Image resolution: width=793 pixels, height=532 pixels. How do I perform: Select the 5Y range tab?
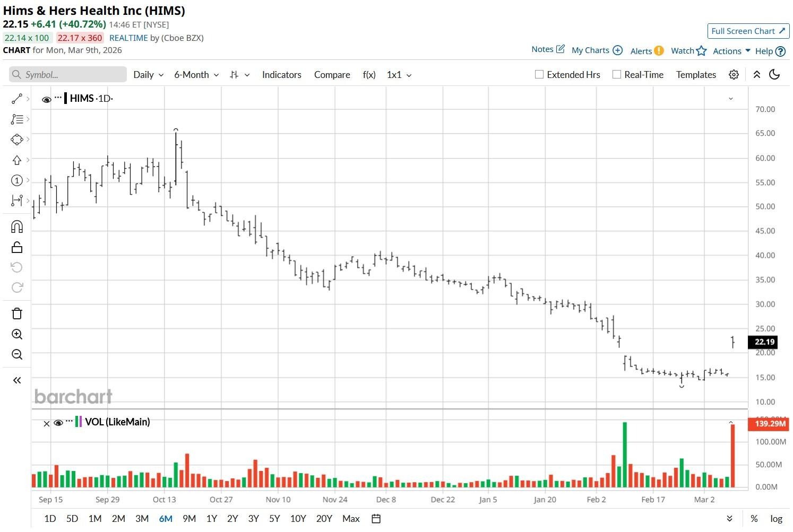pyautogui.click(x=274, y=519)
